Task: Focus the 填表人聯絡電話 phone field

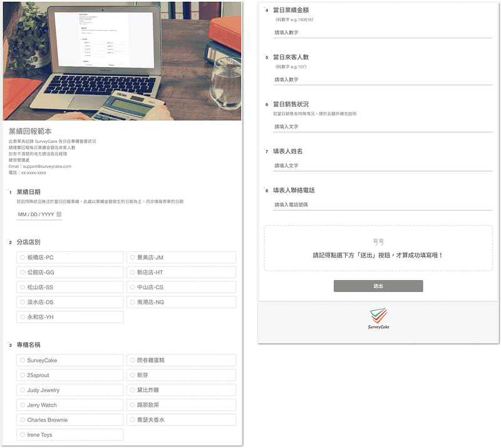Action: pos(383,205)
